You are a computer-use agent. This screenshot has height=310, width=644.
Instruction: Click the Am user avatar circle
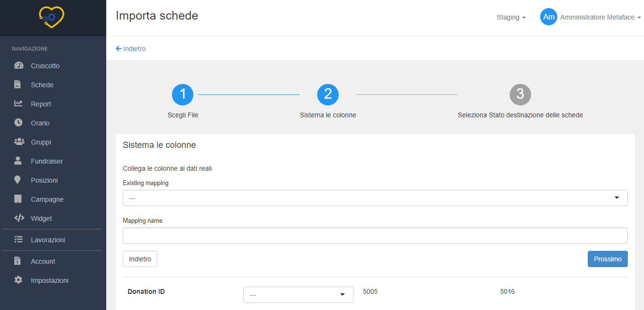coord(548,17)
